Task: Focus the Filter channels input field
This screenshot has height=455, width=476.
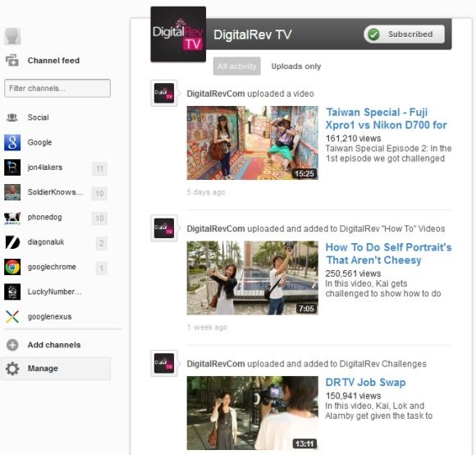Action: click(x=57, y=89)
